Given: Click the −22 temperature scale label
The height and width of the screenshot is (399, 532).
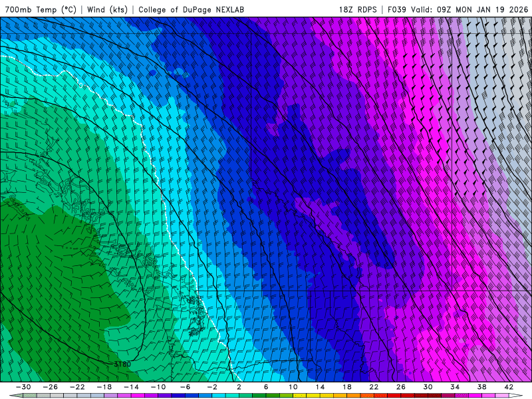Looking at the screenshot, I should (x=77, y=387).
